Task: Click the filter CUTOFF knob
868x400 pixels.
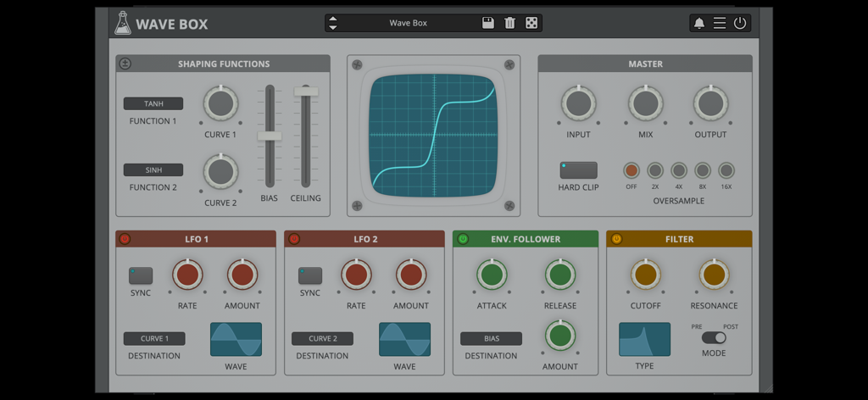Action: pos(645,275)
